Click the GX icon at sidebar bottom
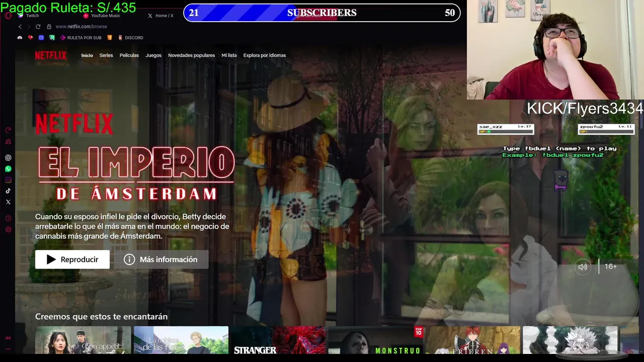Viewport: 644px width, 362px height. pyautogui.click(x=8, y=338)
